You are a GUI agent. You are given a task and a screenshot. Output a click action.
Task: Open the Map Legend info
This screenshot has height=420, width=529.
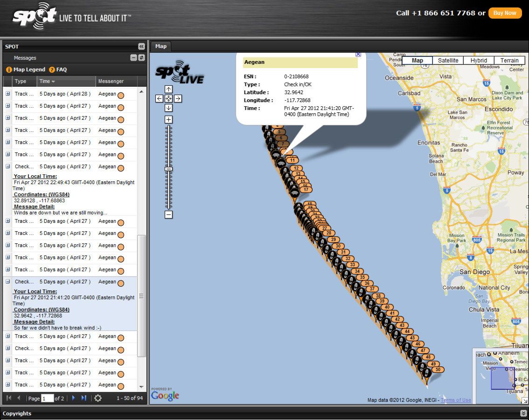tap(9, 70)
